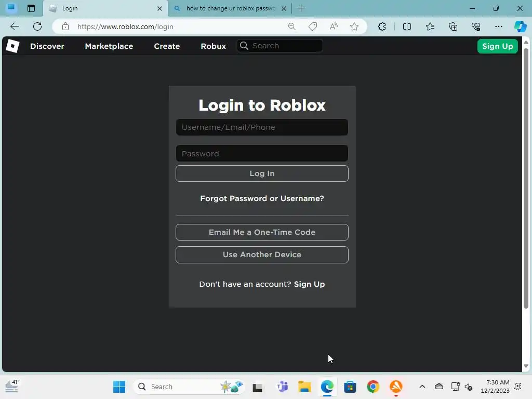The width and height of the screenshot is (532, 399).
Task: Click the muted volume tray icon
Action: (469, 387)
